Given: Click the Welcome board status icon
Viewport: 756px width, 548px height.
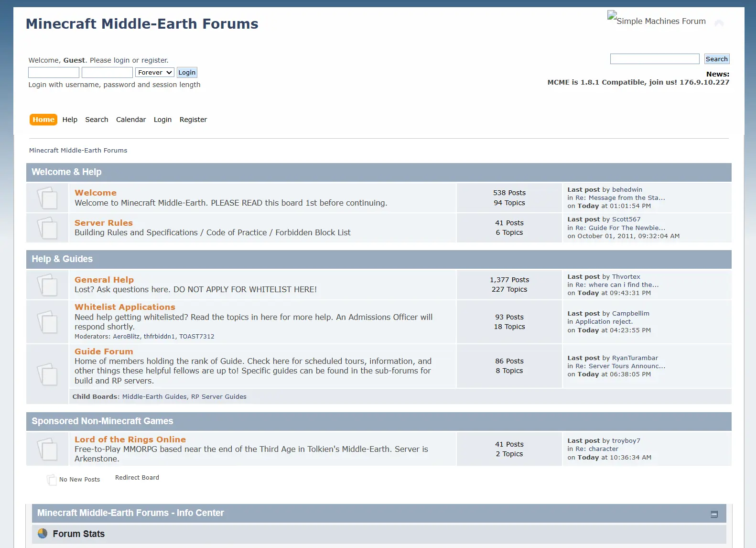Looking at the screenshot, I should coord(47,197).
